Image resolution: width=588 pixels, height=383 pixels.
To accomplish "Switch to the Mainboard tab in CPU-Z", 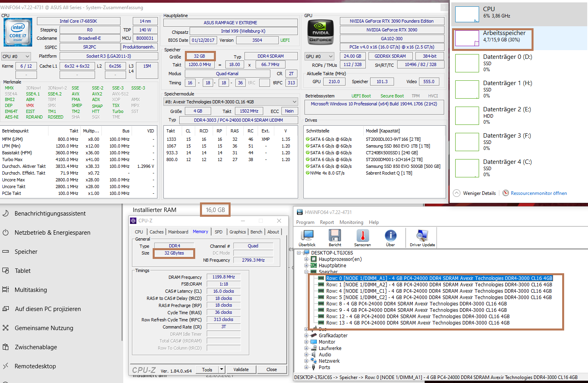I will [x=178, y=232].
